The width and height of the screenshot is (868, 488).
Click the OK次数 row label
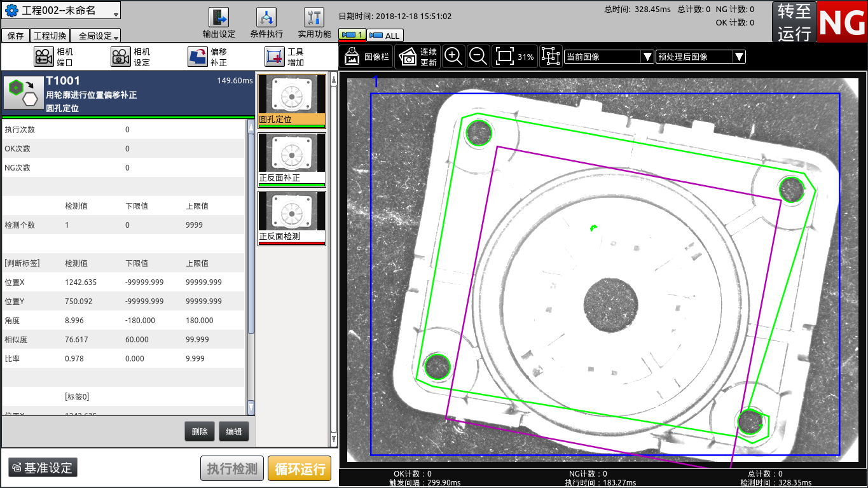tap(17, 148)
